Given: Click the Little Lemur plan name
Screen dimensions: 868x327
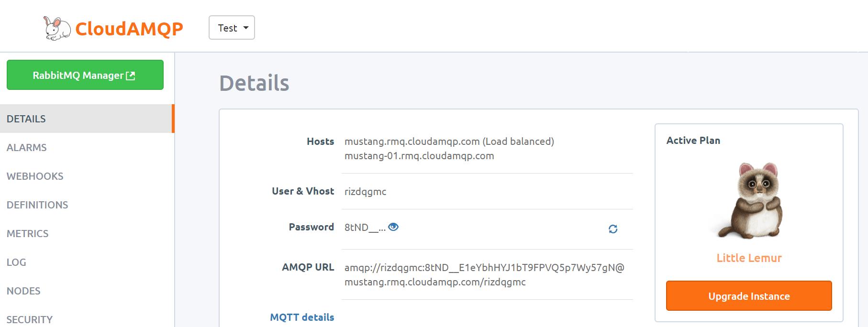Looking at the screenshot, I should 749,258.
